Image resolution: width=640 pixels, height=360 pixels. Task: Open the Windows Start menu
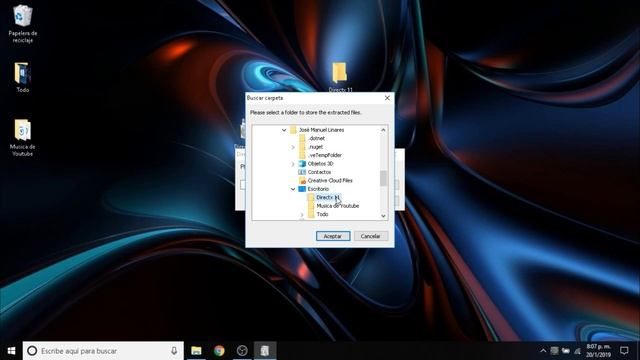click(x=11, y=351)
